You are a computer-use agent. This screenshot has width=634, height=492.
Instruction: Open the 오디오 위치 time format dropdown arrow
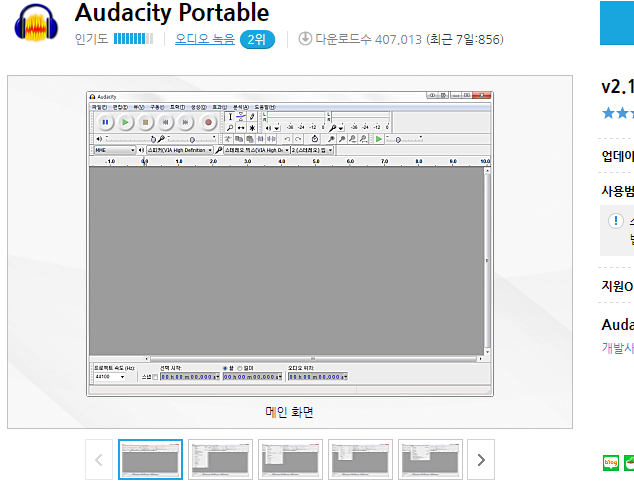345,377
